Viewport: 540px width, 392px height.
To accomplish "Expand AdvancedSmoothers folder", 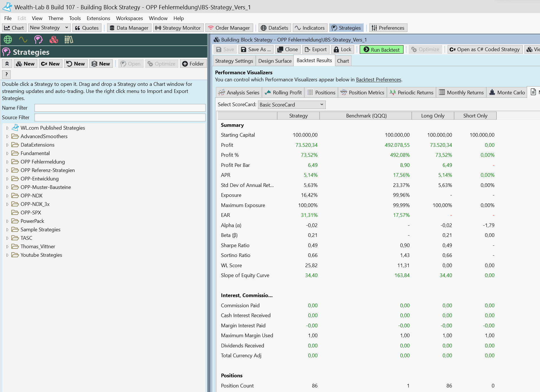I will click(7, 136).
